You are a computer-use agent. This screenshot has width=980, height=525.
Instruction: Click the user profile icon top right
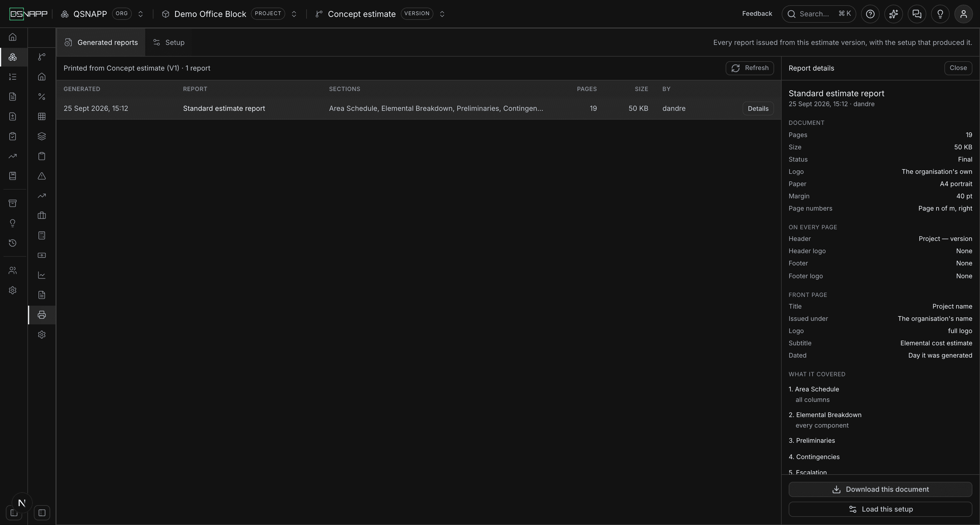pos(964,14)
